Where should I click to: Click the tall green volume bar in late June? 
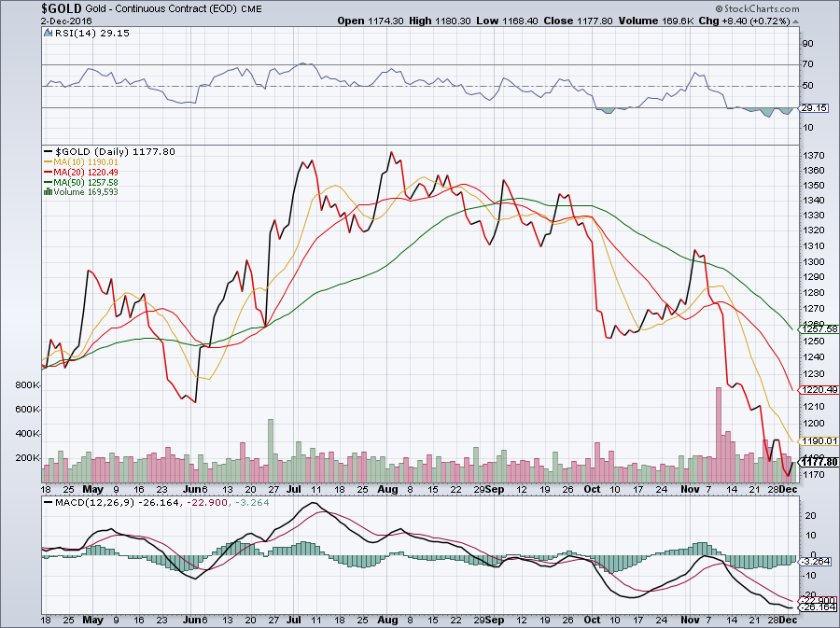pyautogui.click(x=271, y=451)
